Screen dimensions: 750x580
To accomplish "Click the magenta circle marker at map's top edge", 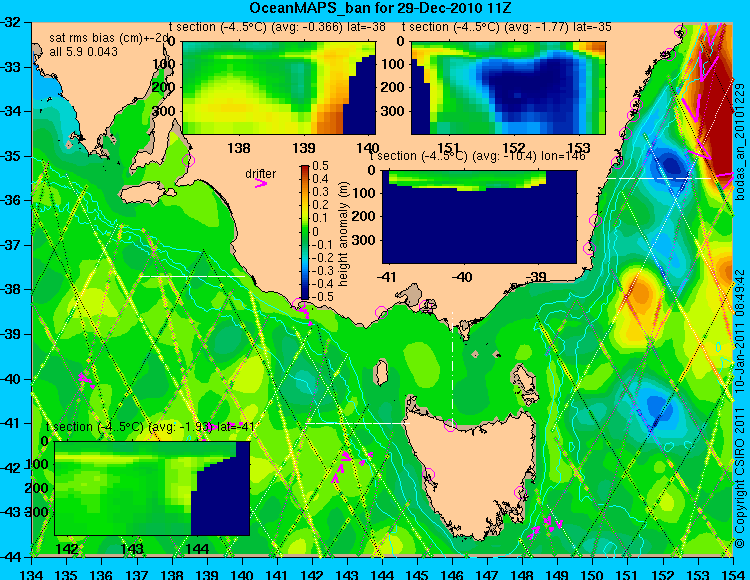I will coord(680,32).
